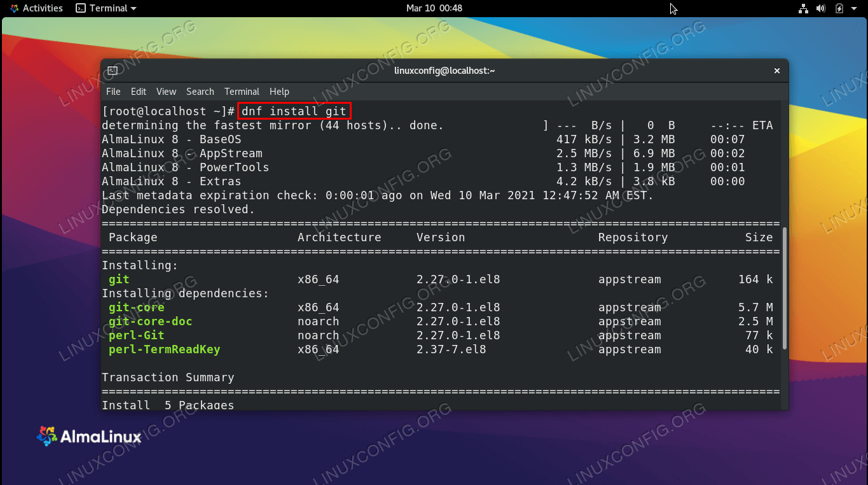Click the 'perl-Git' package name
868x485 pixels.
(137, 335)
